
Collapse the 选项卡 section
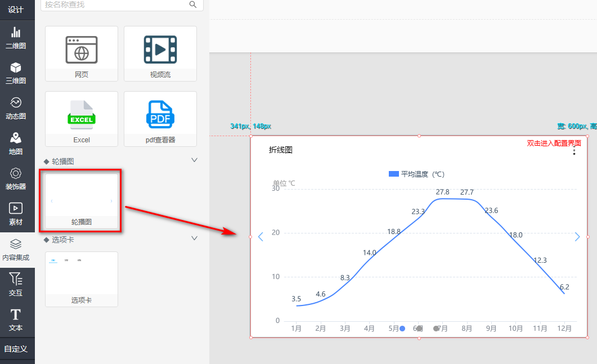pos(195,239)
